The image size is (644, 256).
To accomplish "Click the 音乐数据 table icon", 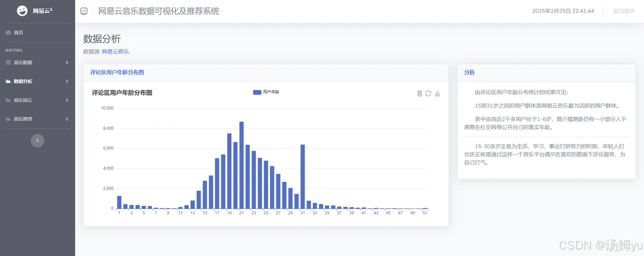I will (8, 62).
